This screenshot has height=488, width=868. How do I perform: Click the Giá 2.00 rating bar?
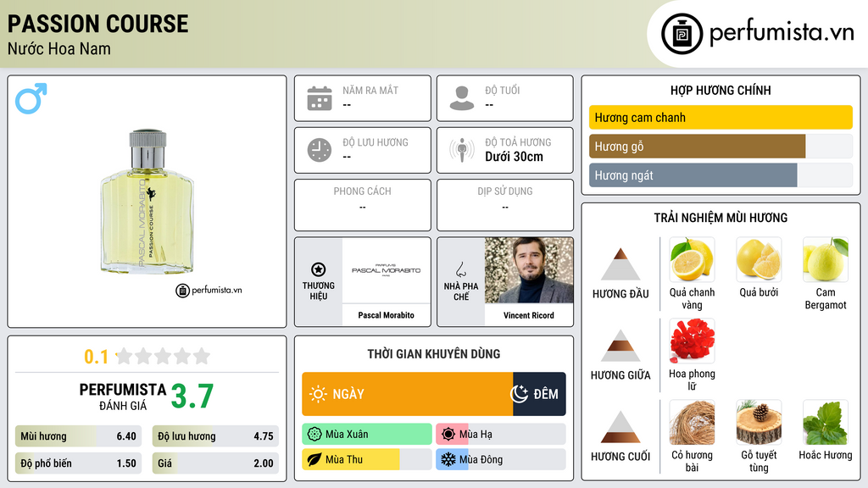pyautogui.click(x=215, y=463)
